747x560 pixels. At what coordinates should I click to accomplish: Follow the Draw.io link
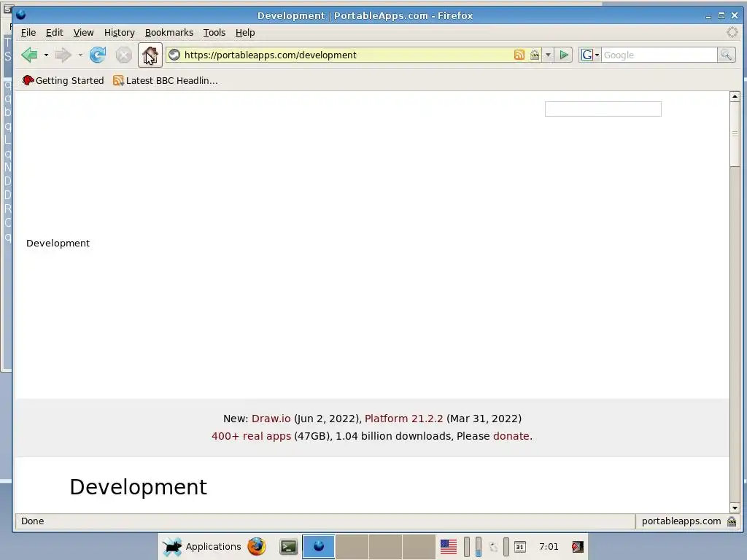click(x=271, y=419)
